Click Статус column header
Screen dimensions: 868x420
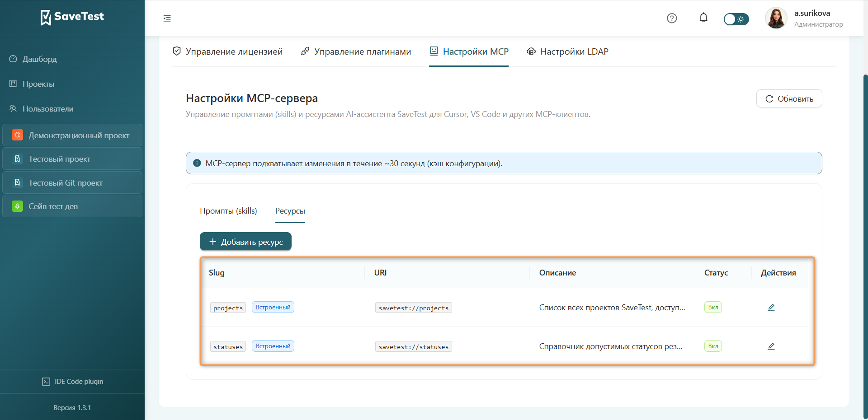(x=716, y=273)
